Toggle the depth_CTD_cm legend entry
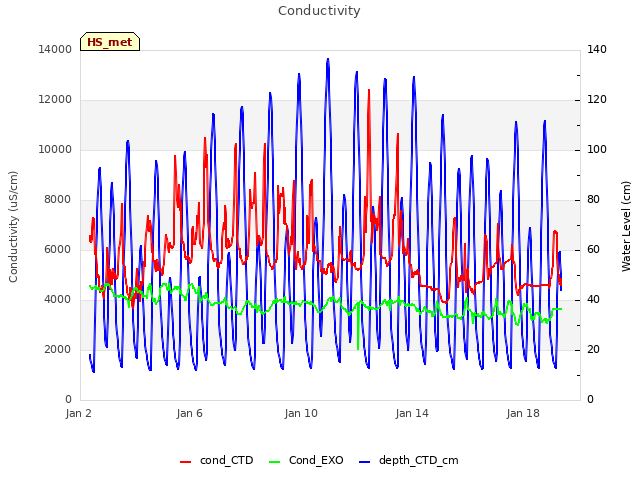640x480 pixels. (x=409, y=460)
